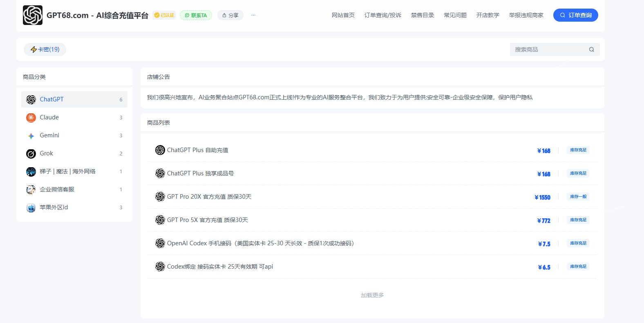The width and height of the screenshot is (644, 323).
Task: Click the store announcement text under 店铺公告
Action: (x=340, y=97)
